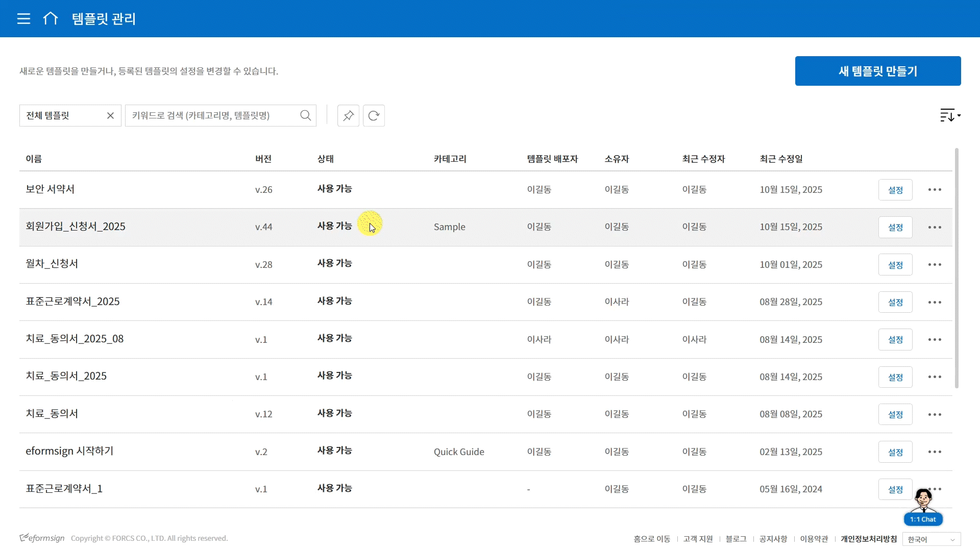Open the 전체 템플릿 category filter
The image size is (980, 551).
coord(61,115)
